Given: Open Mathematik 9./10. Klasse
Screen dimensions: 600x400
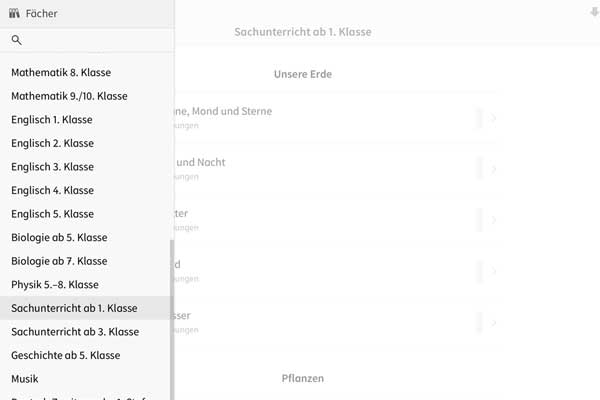Looking at the screenshot, I should pos(69,96).
